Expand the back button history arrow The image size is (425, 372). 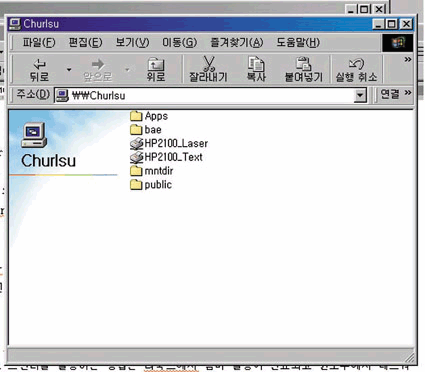pyautogui.click(x=69, y=70)
